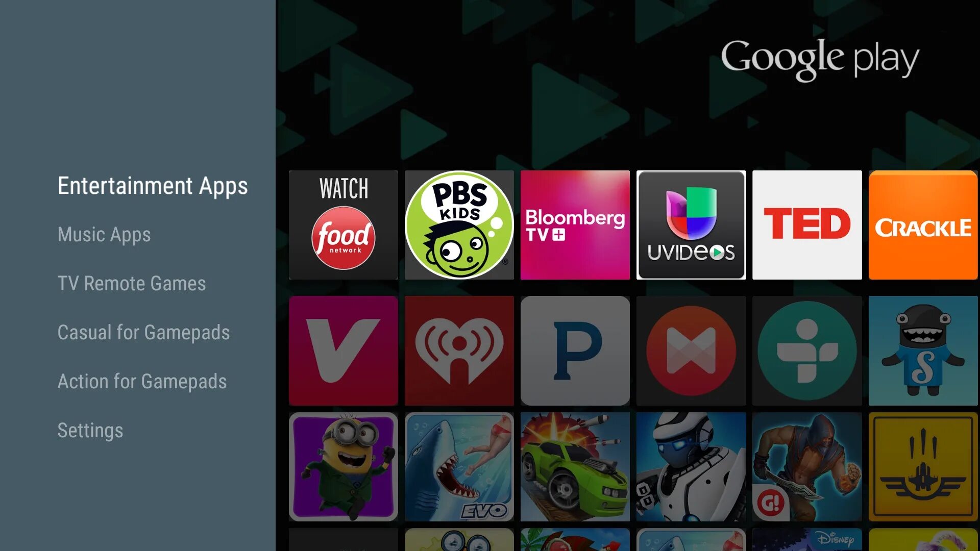The image size is (980, 551).
Task: Expand road racing game icon
Action: [575, 467]
